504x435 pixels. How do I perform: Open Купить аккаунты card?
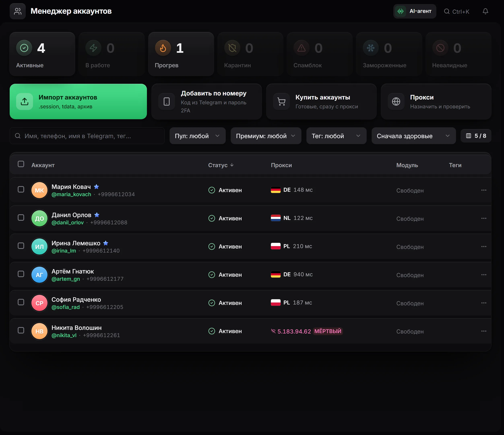pyautogui.click(x=321, y=101)
